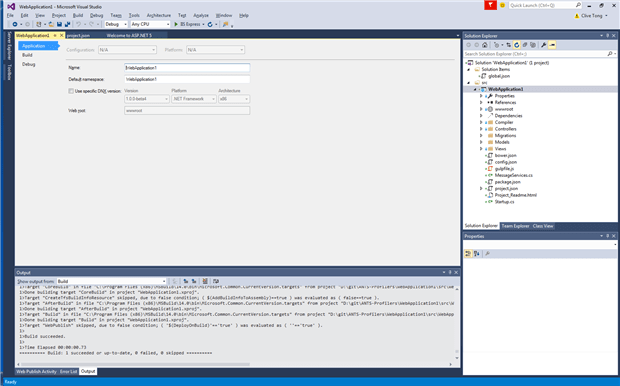Click Sync with Active Document icon

(509, 45)
